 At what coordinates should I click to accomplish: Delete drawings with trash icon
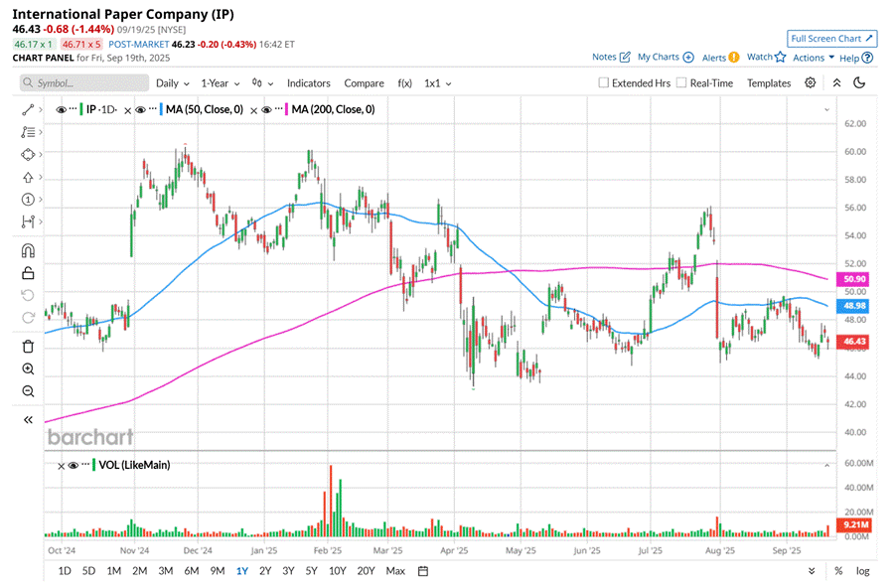click(x=28, y=347)
